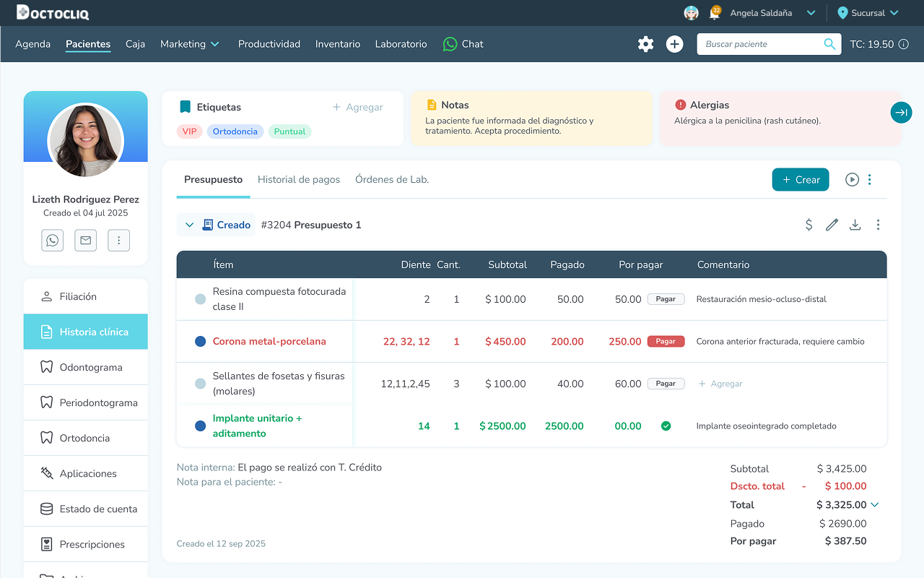The image size is (924, 578).
Task: Select the Presupuesto tab
Action: [x=213, y=179]
